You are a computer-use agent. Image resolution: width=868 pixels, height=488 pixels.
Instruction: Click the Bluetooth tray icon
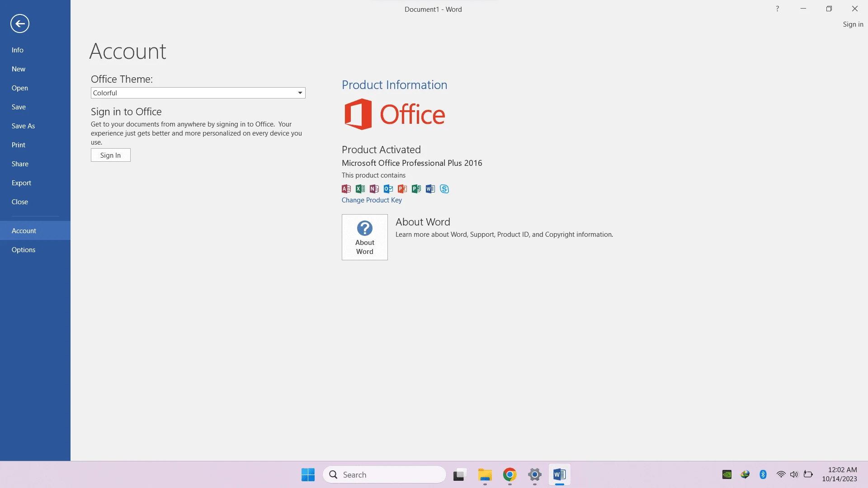coord(763,474)
